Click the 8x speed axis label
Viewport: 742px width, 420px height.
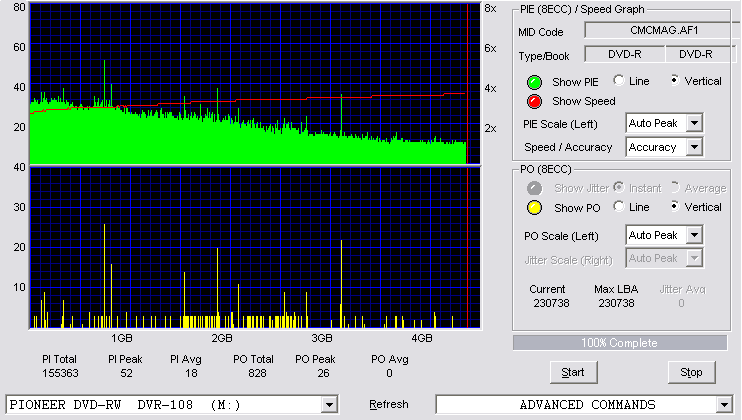pos(490,9)
